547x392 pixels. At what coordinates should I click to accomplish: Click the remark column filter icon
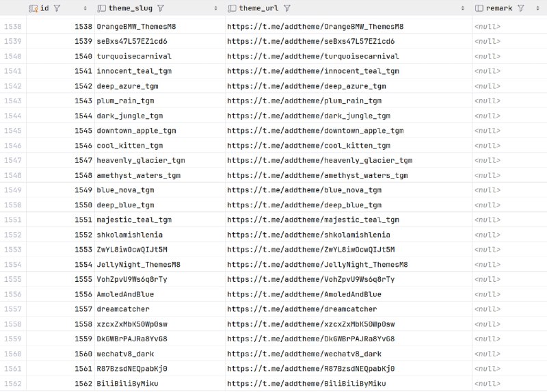point(521,8)
